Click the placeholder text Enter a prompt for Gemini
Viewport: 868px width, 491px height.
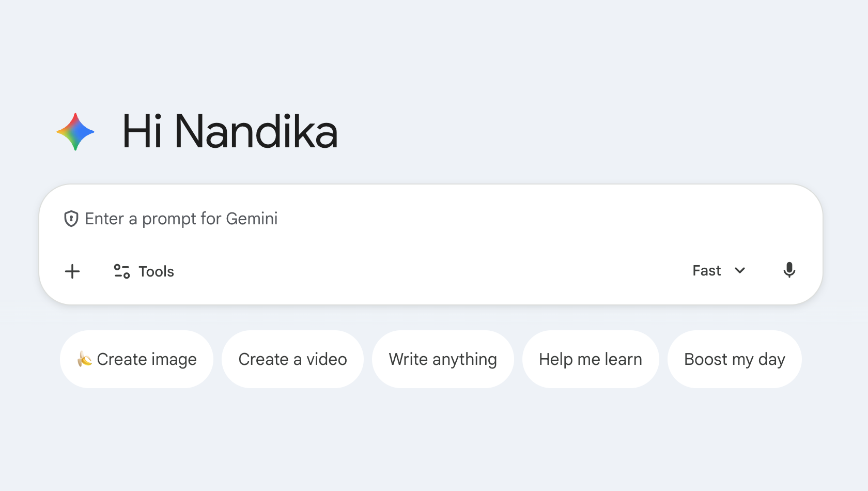(x=181, y=219)
